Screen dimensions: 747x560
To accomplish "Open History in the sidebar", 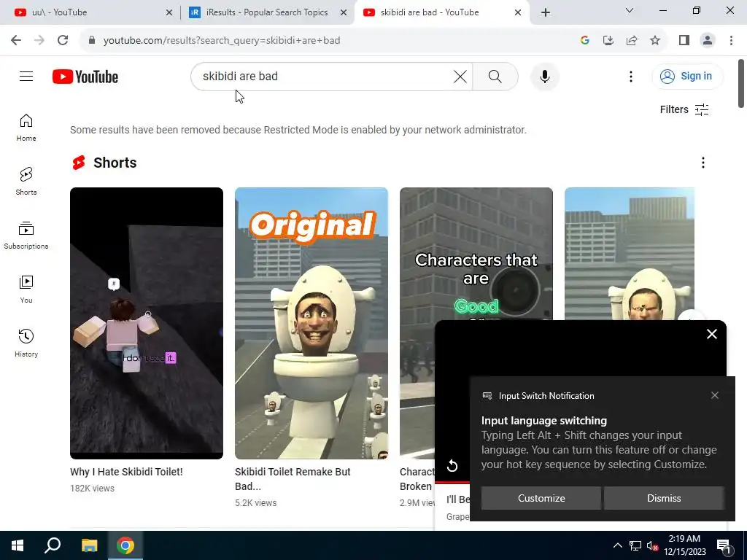I will [26, 343].
